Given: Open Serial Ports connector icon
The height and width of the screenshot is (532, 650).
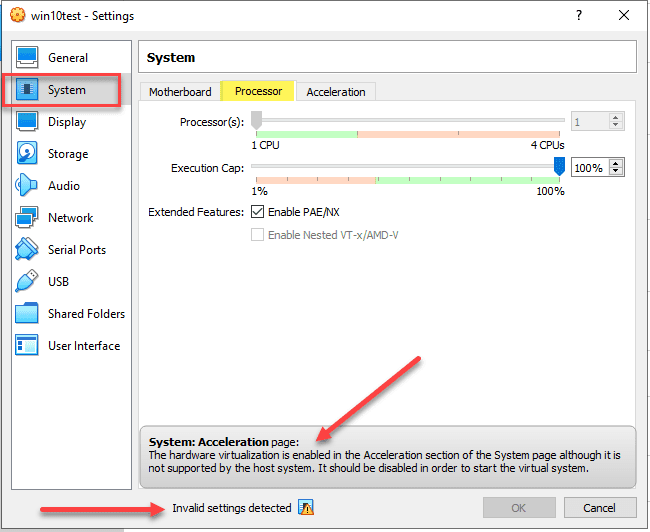Looking at the screenshot, I should [x=27, y=249].
